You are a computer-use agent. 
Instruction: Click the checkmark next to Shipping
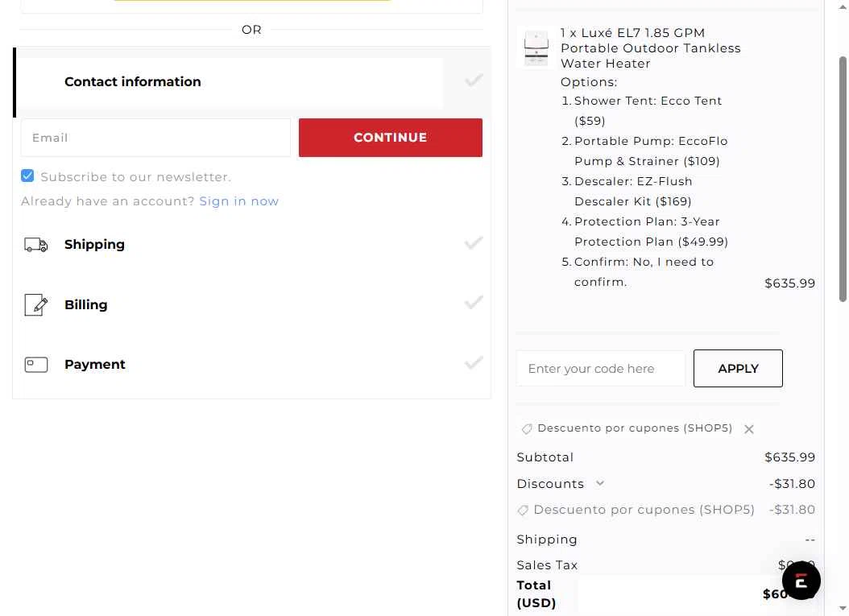coord(473,243)
